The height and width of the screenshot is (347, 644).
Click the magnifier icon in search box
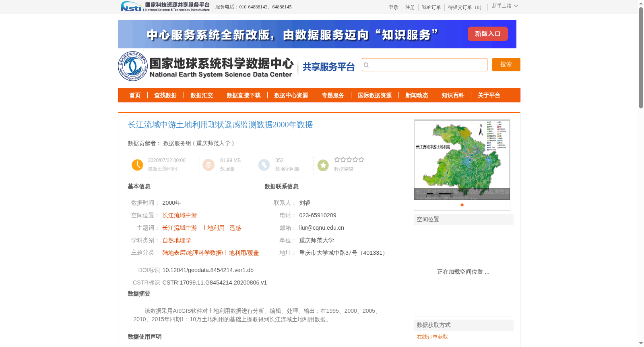pyautogui.click(x=366, y=65)
